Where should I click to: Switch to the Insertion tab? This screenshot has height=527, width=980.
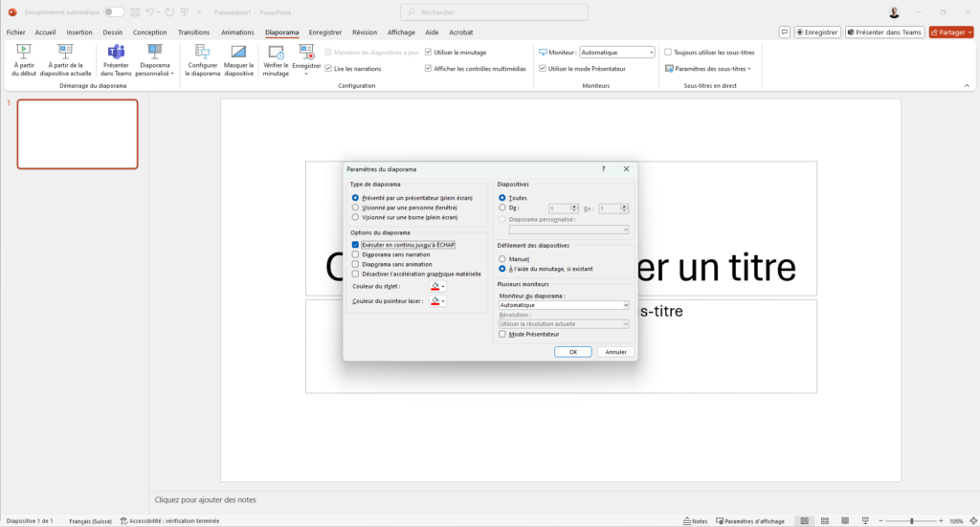click(x=79, y=33)
